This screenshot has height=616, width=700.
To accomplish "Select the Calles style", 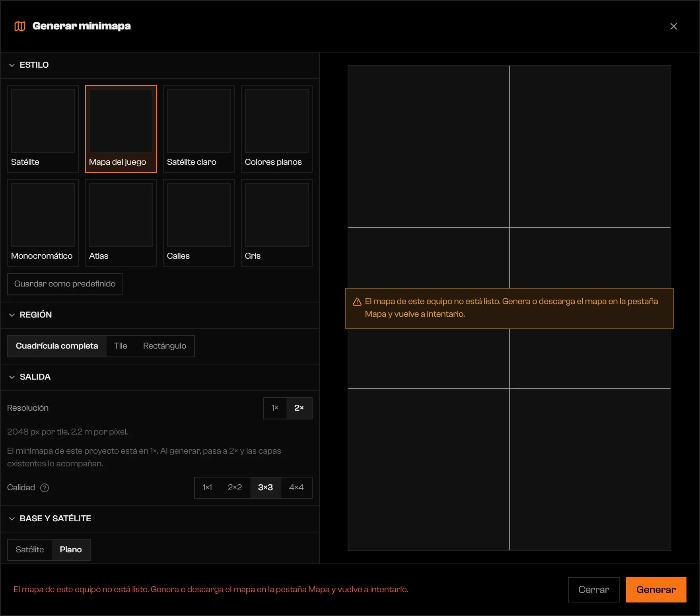I will pyautogui.click(x=199, y=223).
